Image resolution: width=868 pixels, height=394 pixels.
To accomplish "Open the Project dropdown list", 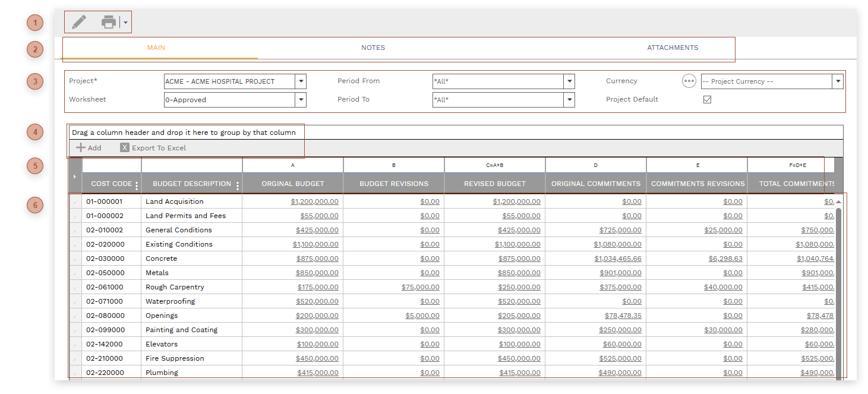I will click(x=301, y=81).
